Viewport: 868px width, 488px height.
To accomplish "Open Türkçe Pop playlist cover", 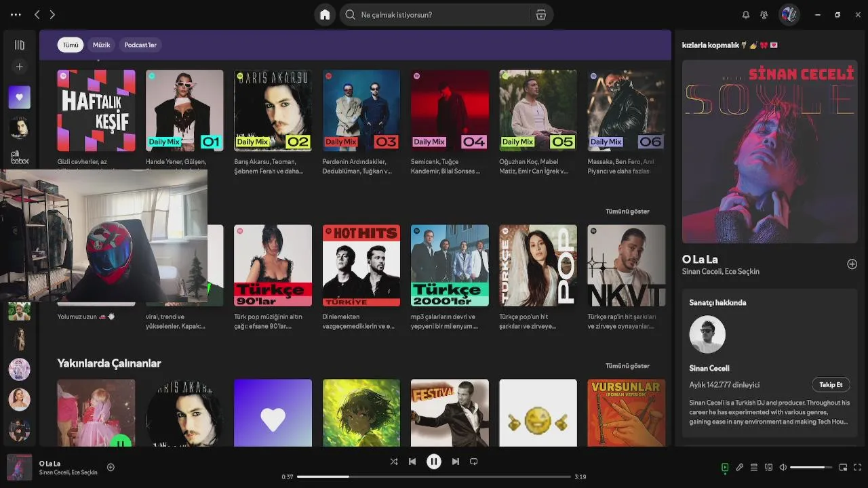I will (538, 265).
